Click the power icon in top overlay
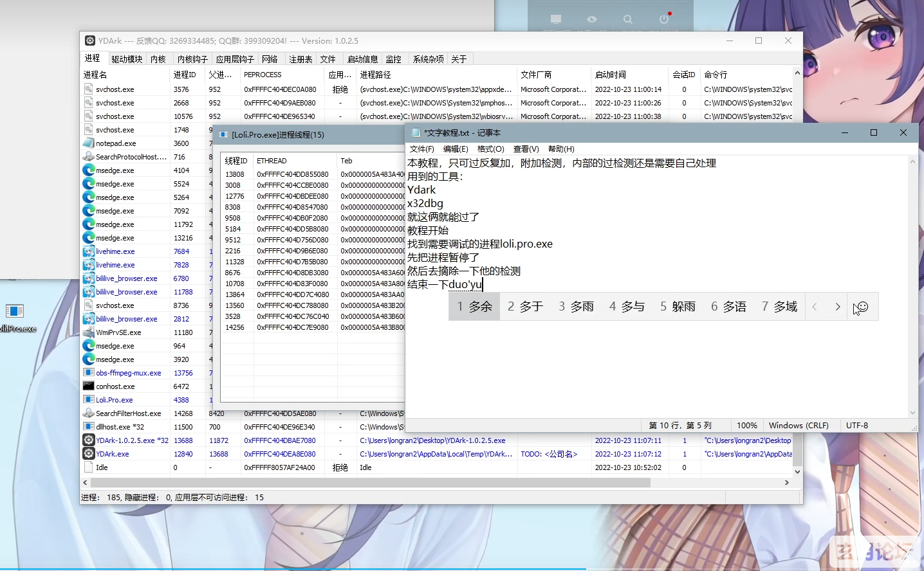This screenshot has height=571, width=924. point(664,19)
